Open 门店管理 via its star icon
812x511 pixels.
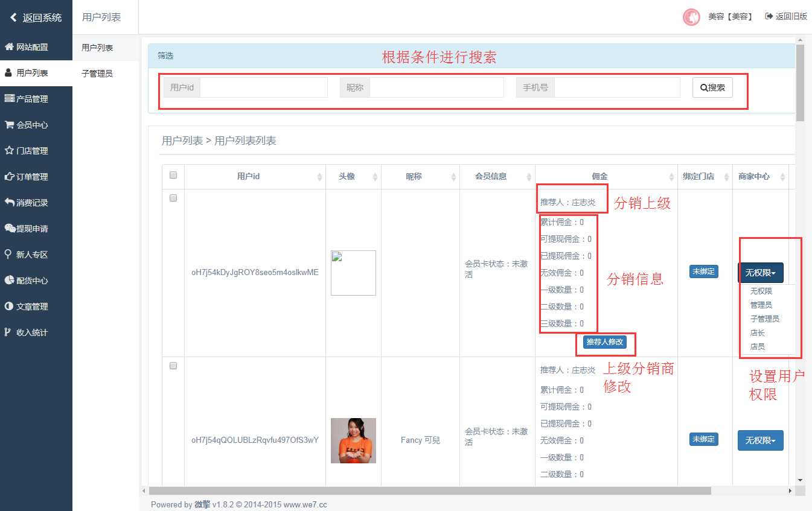[x=9, y=151]
